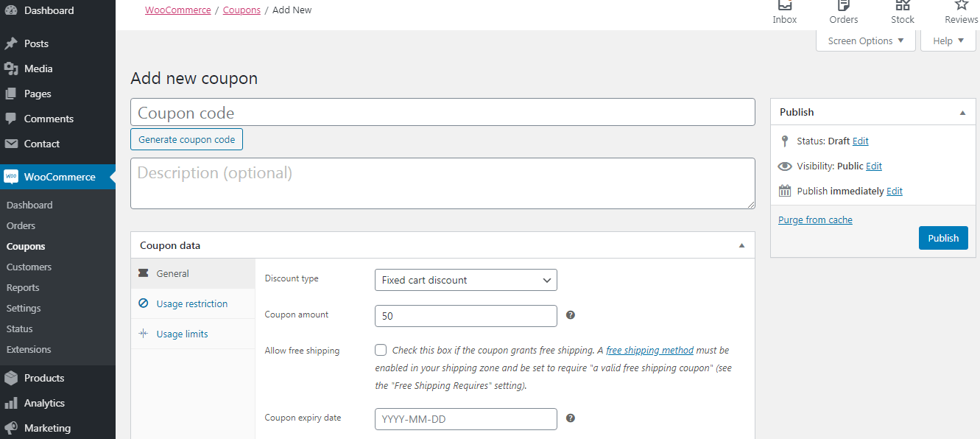Open Marketing from the sidebar
This screenshot has width=980, height=439.
click(47, 428)
